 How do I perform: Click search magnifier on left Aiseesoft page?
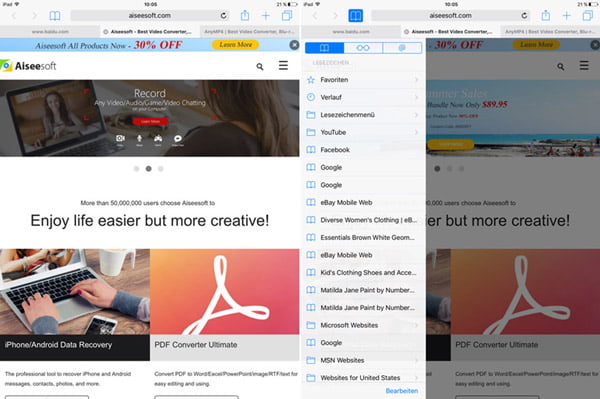pos(260,67)
